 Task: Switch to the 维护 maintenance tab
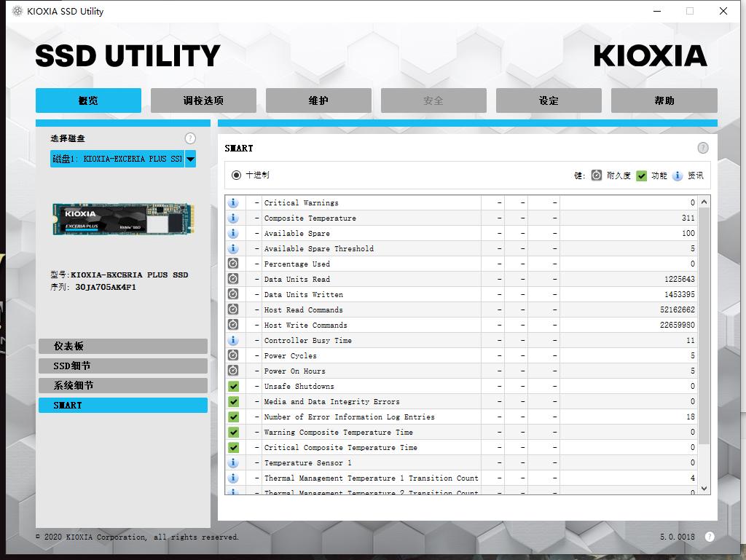(319, 100)
